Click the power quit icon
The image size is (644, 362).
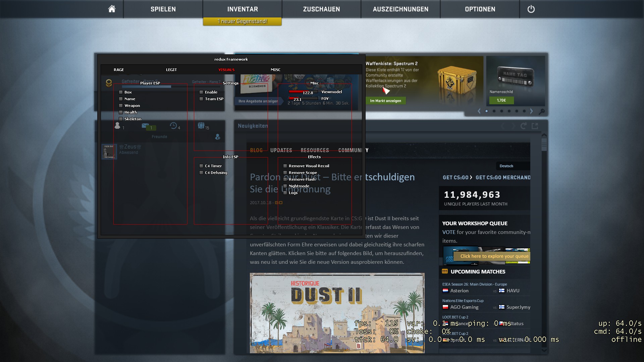[531, 9]
